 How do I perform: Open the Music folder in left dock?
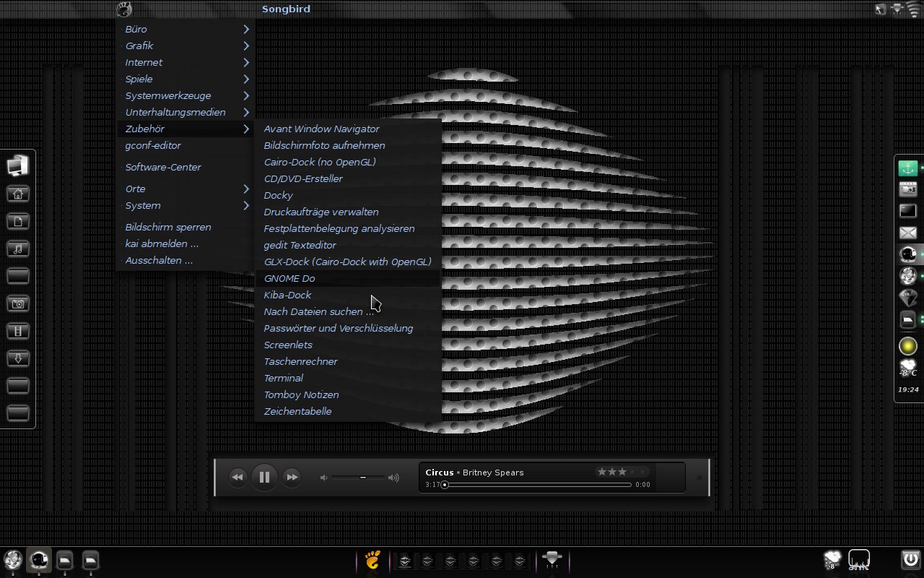pyautogui.click(x=18, y=249)
